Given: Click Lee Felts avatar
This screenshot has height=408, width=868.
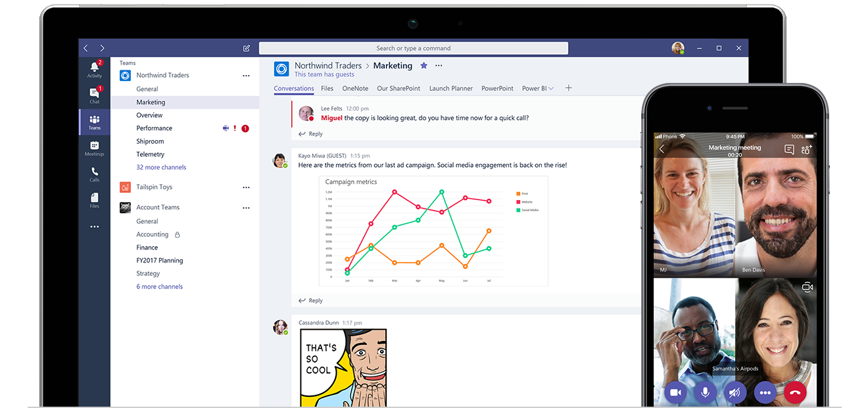Looking at the screenshot, I should [x=306, y=113].
